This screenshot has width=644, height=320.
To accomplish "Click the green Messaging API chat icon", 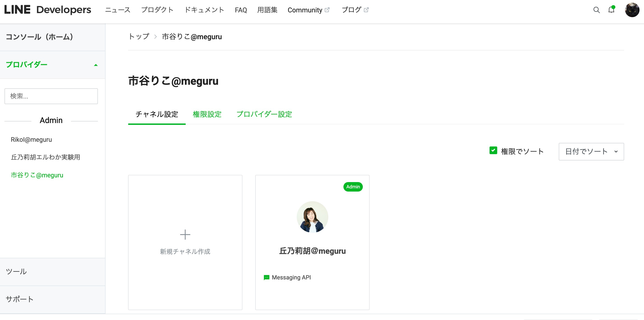I will point(267,278).
